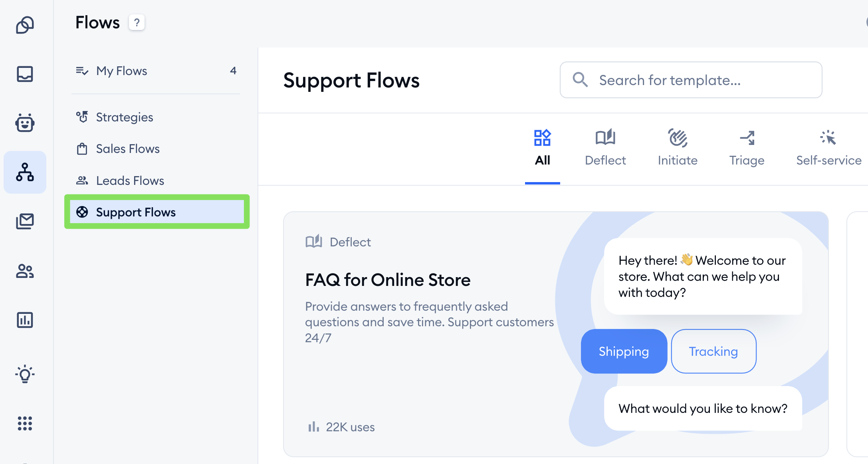Open My Flows list
The height and width of the screenshot is (464, 868).
[x=122, y=71]
